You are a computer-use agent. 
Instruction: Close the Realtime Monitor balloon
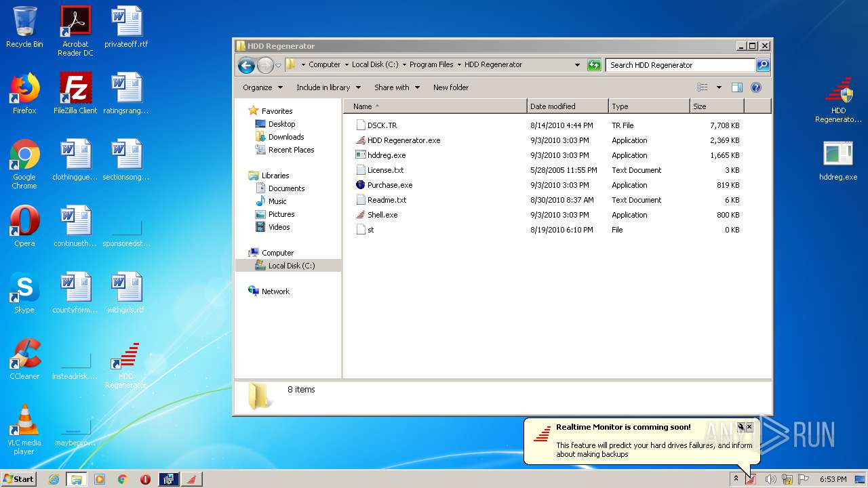click(x=749, y=427)
